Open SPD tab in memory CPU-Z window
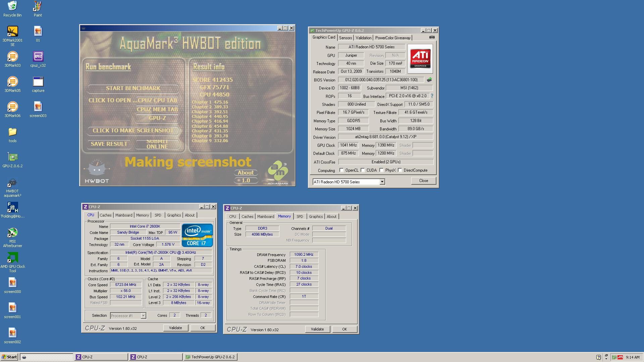644x362 pixels. pos(300,217)
